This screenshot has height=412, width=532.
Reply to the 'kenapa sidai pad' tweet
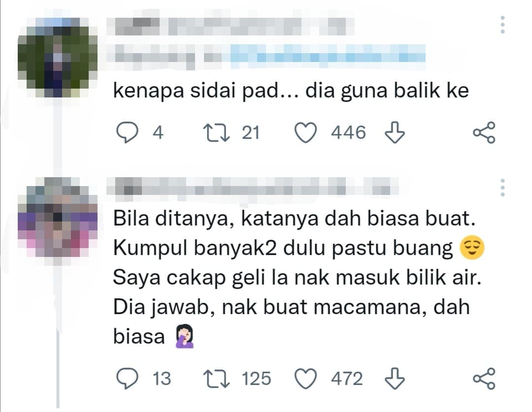127,132
